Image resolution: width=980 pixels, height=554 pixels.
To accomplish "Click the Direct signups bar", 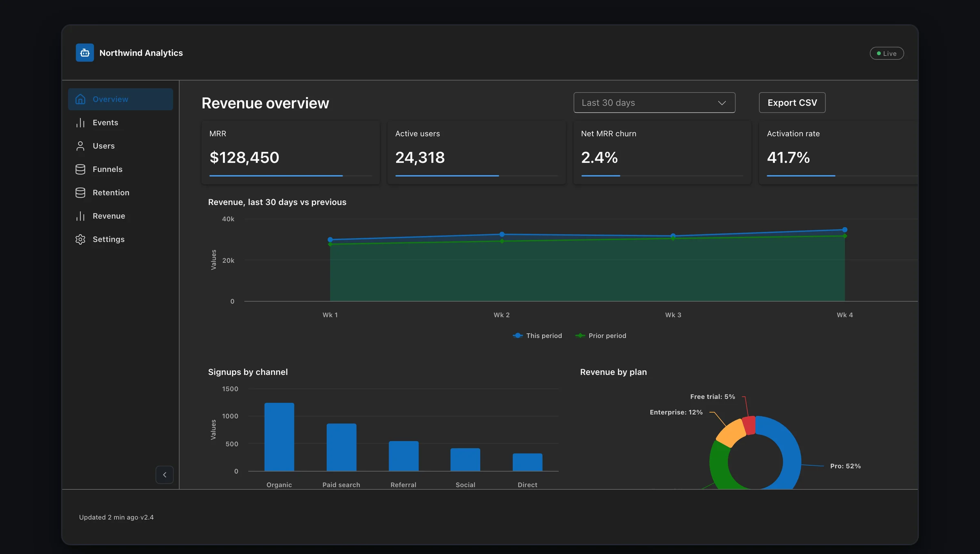I will click(528, 462).
